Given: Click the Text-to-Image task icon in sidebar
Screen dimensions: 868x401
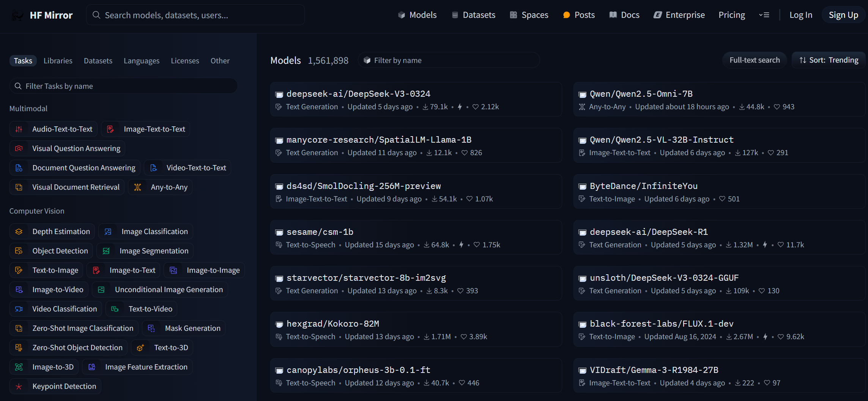Looking at the screenshot, I should click(x=19, y=270).
